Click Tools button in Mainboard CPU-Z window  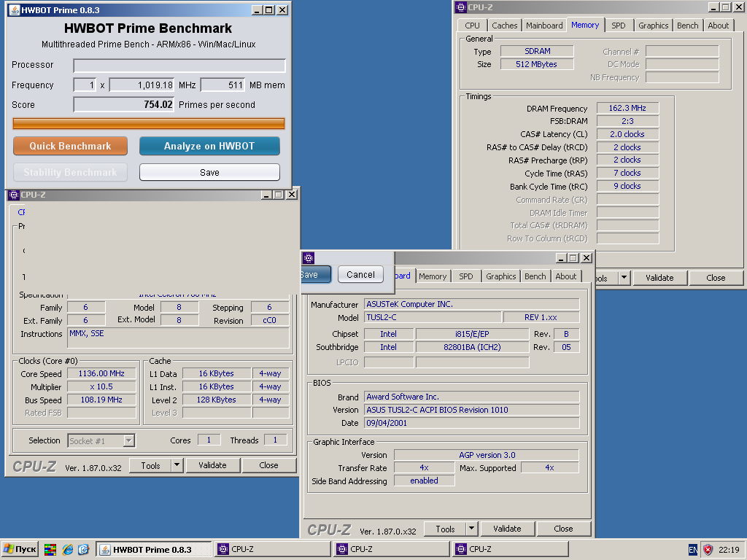click(x=445, y=529)
